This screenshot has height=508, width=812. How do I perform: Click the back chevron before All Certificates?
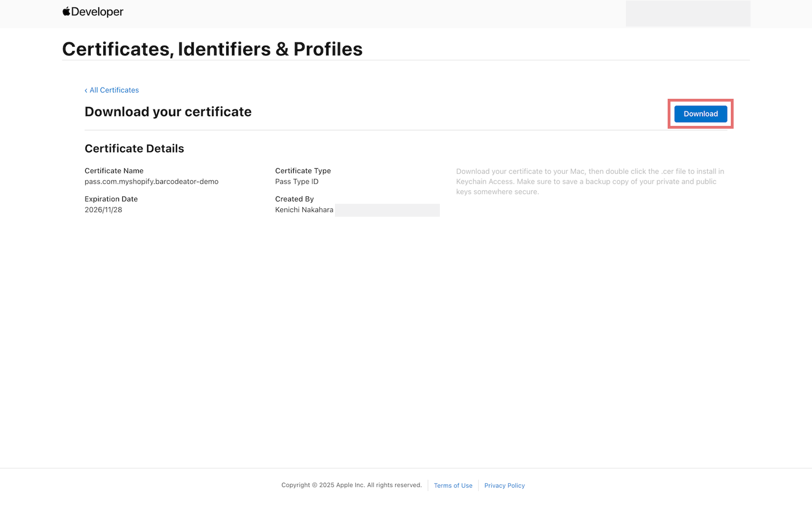point(86,90)
